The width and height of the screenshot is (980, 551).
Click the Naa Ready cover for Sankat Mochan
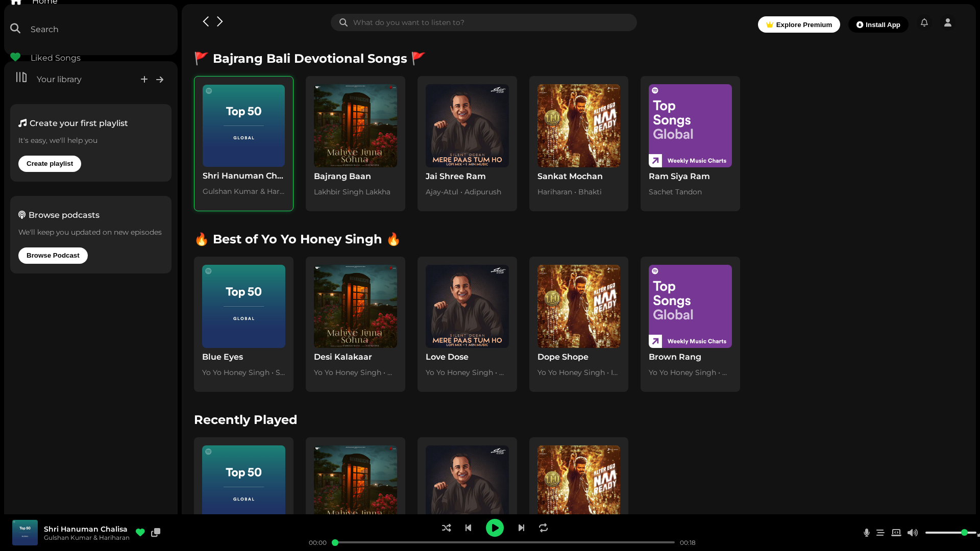pyautogui.click(x=579, y=126)
